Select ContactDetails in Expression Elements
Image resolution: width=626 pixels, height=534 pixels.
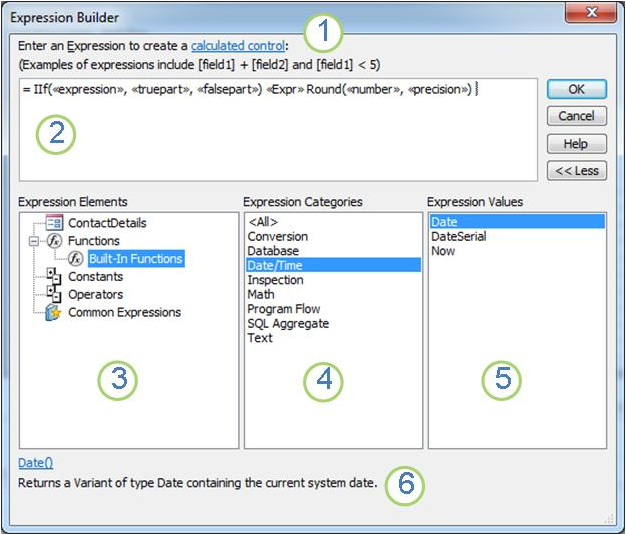pyautogui.click(x=107, y=223)
